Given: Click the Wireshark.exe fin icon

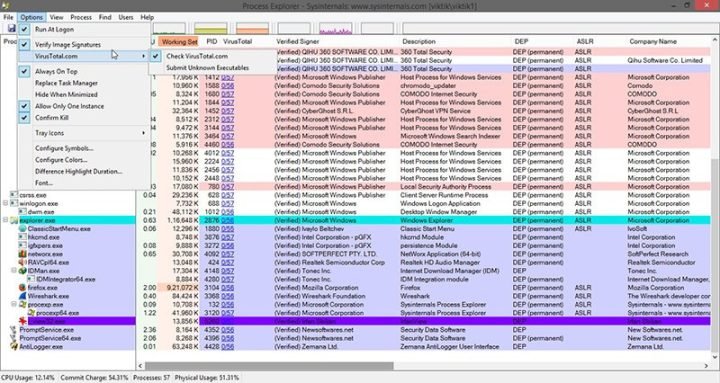Looking at the screenshot, I should [22, 296].
